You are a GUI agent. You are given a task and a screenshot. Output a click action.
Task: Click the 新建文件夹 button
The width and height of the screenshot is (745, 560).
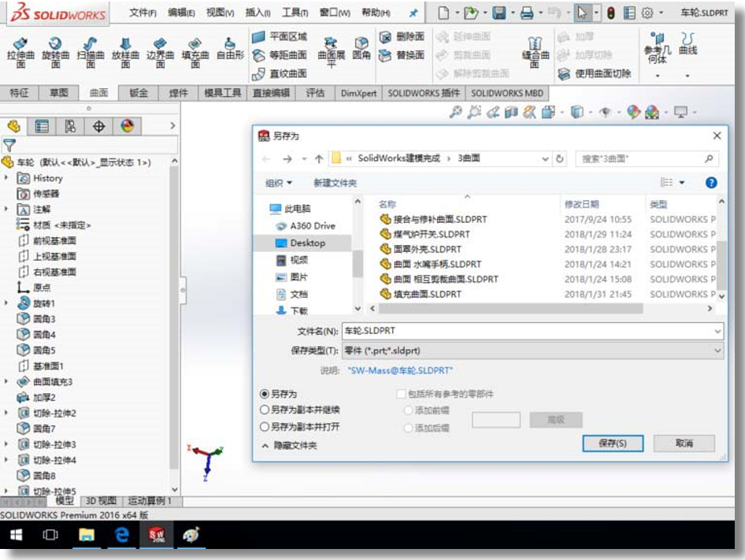[335, 183]
